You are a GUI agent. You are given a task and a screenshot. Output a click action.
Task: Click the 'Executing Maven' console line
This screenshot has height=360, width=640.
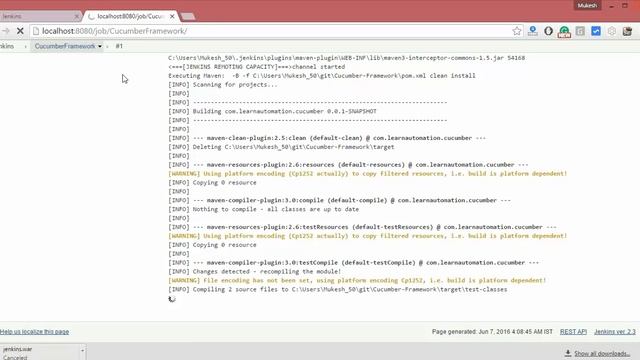pyautogui.click(x=322, y=76)
